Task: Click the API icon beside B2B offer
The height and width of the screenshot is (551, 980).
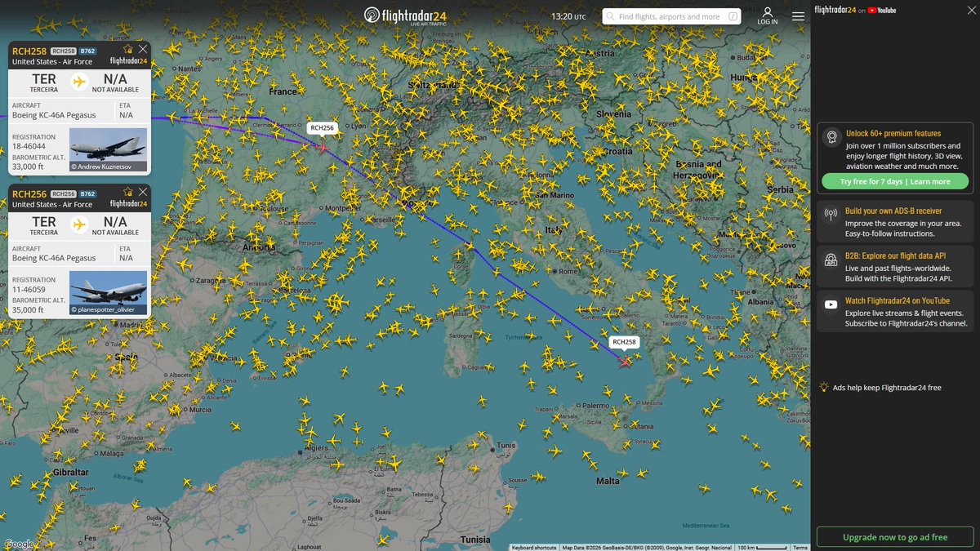Action: pos(831,260)
